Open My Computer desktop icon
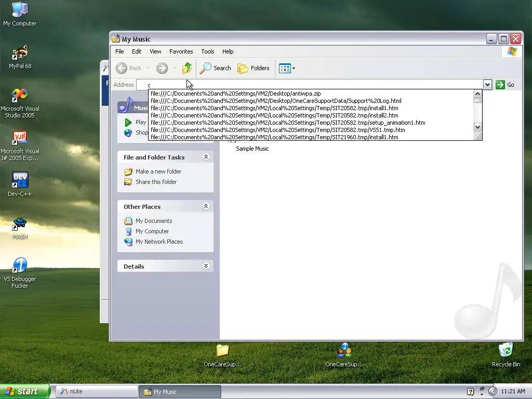The width and height of the screenshot is (532, 399). point(20,14)
